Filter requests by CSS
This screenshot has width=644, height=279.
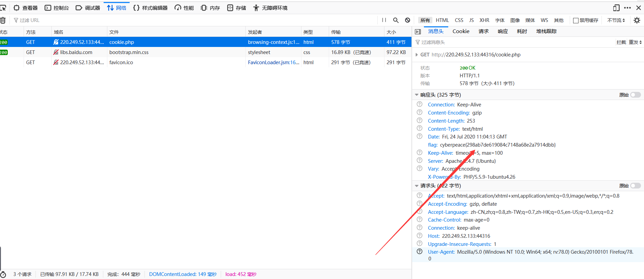[459, 20]
